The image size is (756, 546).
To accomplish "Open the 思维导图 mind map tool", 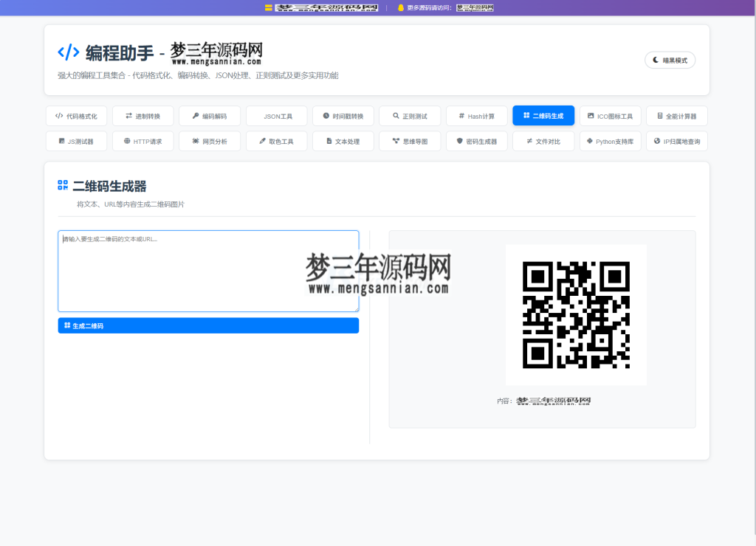I will 410,141.
